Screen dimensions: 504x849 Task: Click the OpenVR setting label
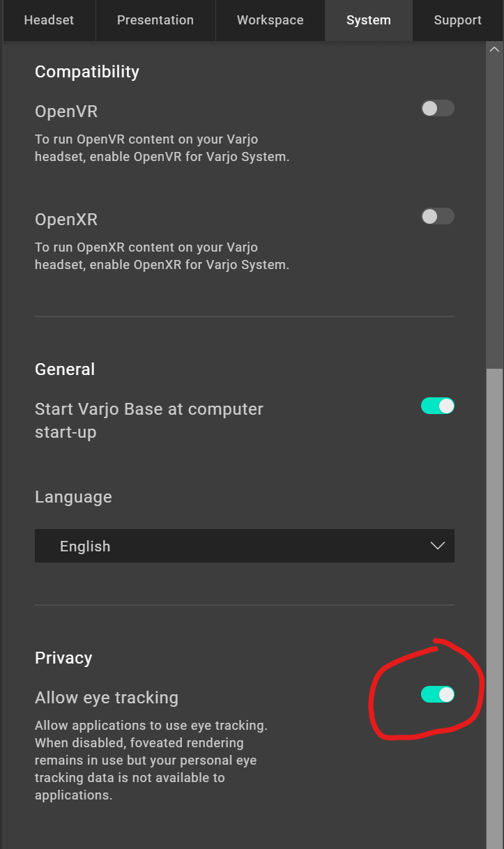[66, 112]
